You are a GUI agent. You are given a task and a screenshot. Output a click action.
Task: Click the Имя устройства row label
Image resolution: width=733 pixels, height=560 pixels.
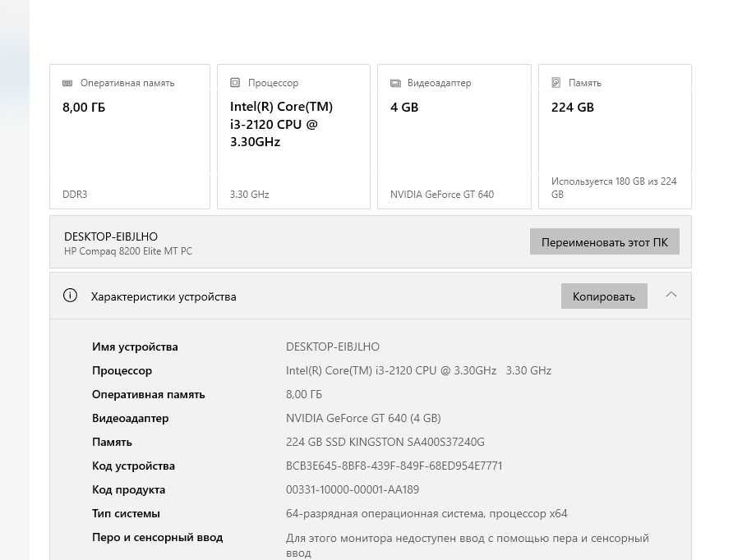(x=135, y=347)
